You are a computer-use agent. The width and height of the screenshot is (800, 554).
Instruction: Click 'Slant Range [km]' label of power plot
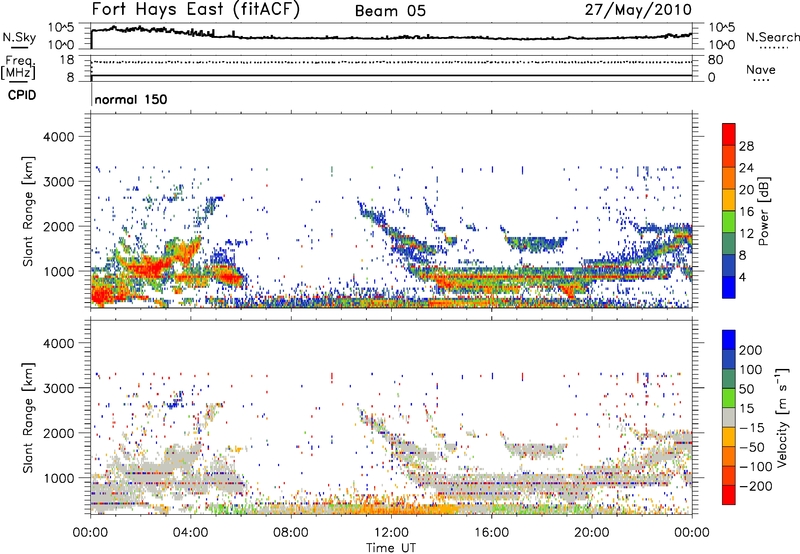tap(28, 211)
